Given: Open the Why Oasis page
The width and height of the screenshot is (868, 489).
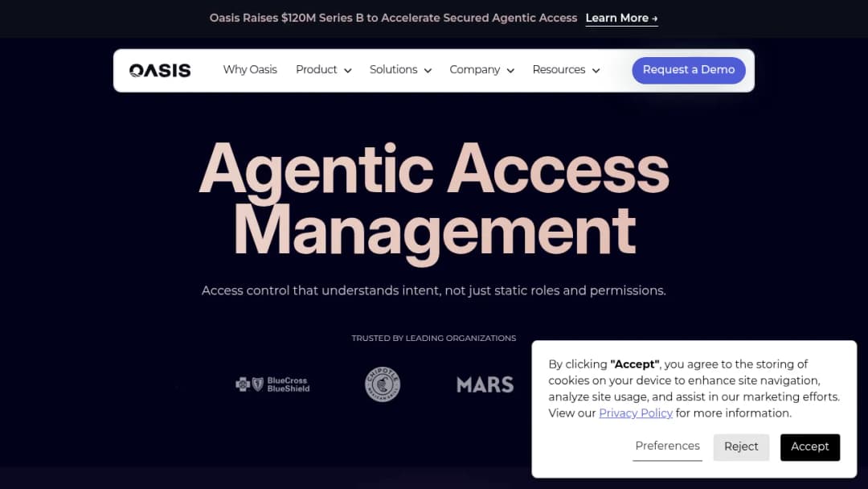Looking at the screenshot, I should pyautogui.click(x=250, y=70).
